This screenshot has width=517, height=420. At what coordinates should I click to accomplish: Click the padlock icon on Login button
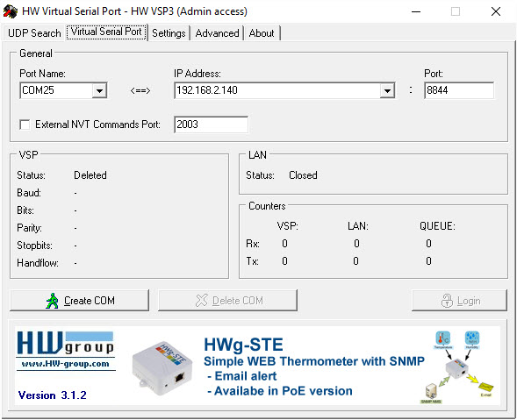click(447, 301)
